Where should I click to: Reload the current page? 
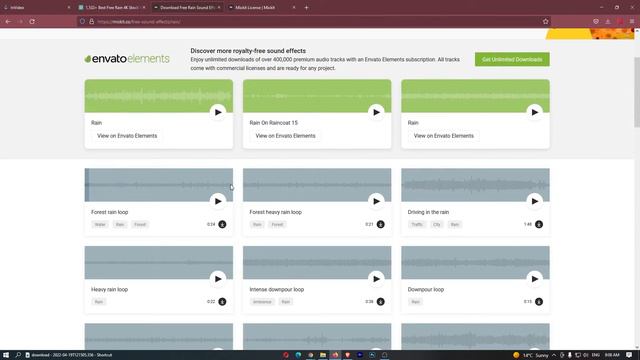pyautogui.click(x=32, y=21)
